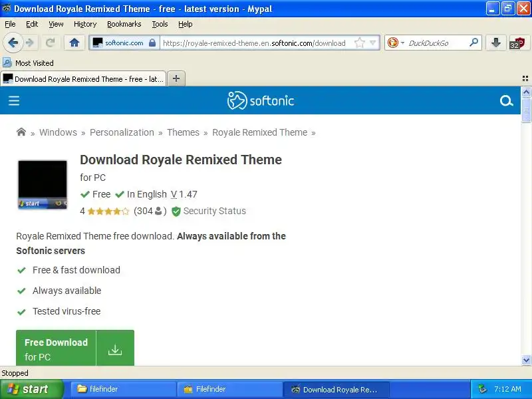Click the page scrollbar down arrow
Image resolution: width=532 pixels, height=399 pixels.
pos(526,360)
